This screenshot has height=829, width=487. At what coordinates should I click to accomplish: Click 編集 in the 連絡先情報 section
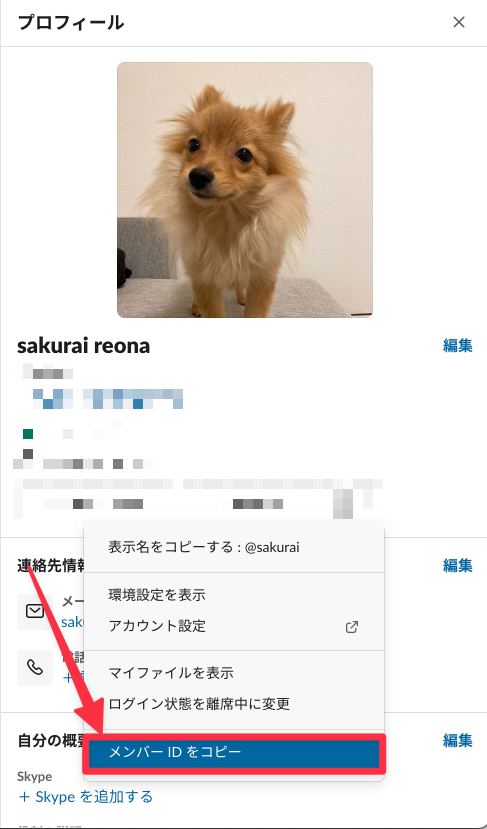pos(457,565)
